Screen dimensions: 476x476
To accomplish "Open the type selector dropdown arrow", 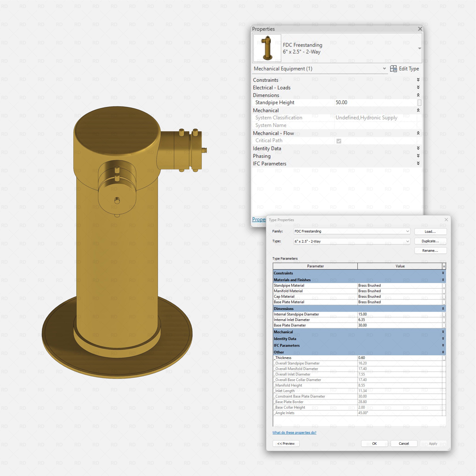I will [420, 48].
